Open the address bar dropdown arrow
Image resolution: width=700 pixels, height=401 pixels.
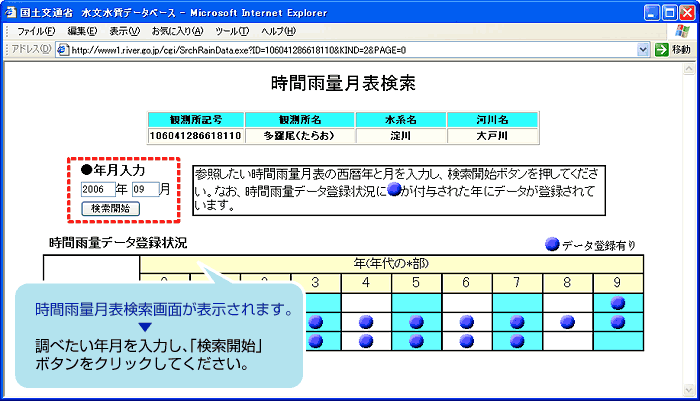[x=642, y=49]
